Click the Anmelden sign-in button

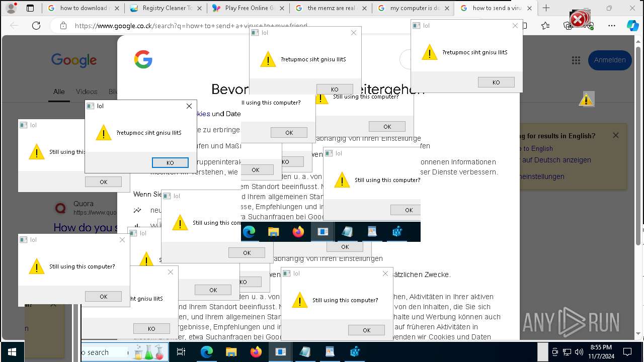pos(610,60)
